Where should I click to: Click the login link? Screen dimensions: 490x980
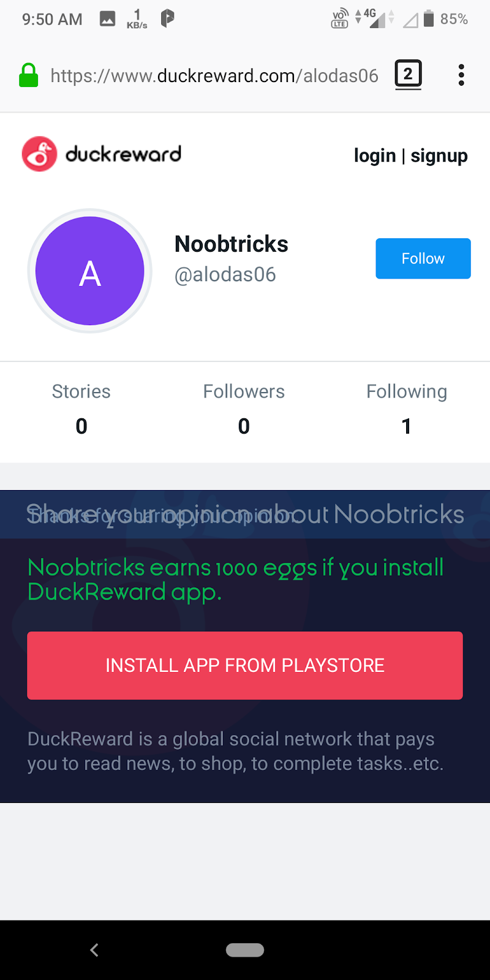click(x=375, y=156)
